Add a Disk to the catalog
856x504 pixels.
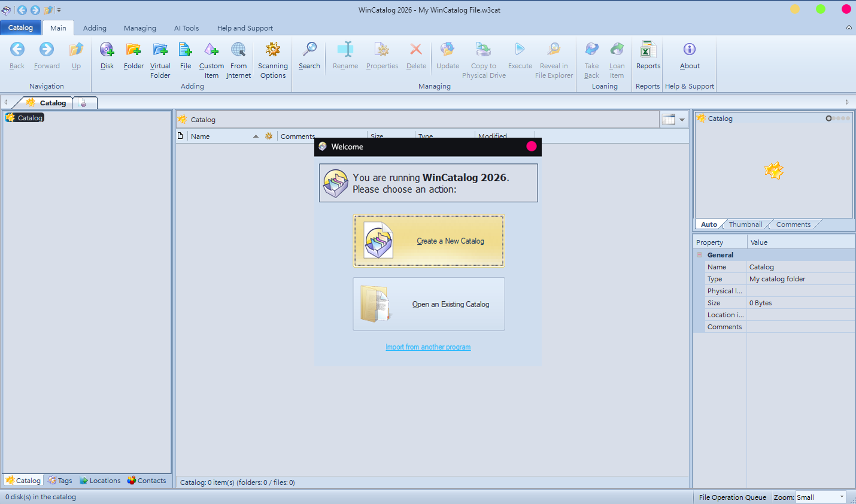107,56
